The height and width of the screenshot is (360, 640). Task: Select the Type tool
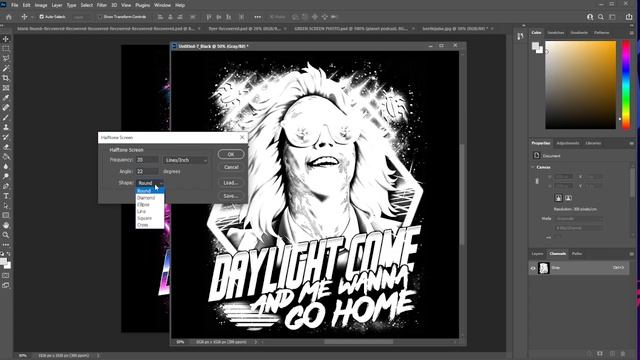6,196
